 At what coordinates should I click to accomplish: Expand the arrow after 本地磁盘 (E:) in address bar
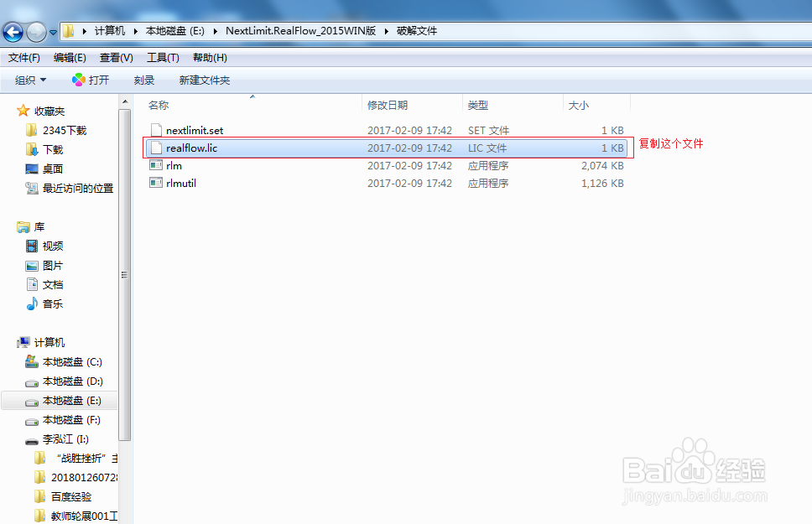215,31
